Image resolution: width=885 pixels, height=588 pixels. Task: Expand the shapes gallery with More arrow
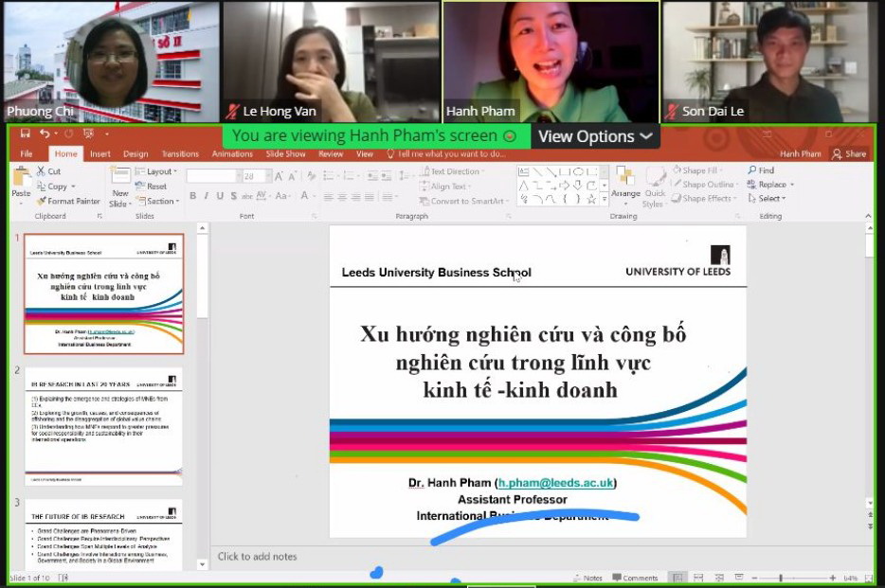click(605, 199)
